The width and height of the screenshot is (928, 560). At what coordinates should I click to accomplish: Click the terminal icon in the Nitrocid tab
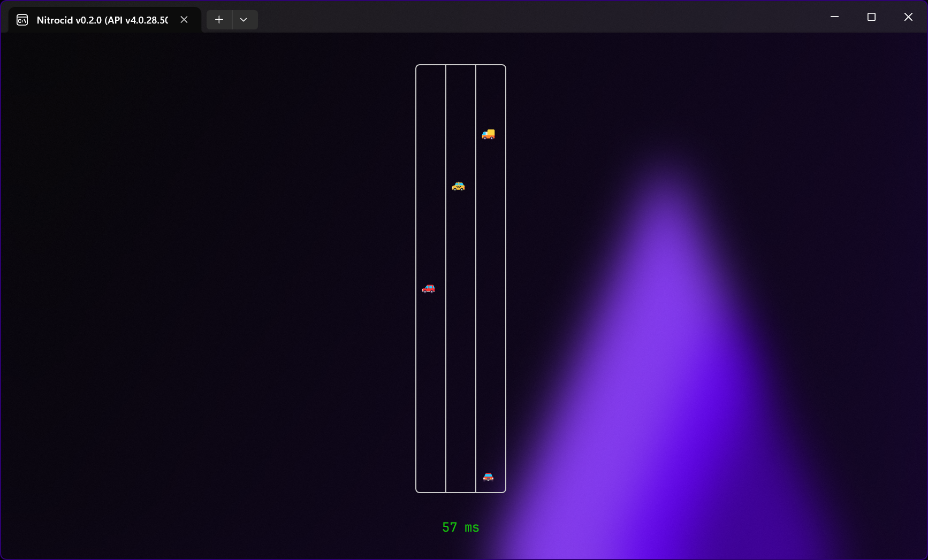coord(22,20)
